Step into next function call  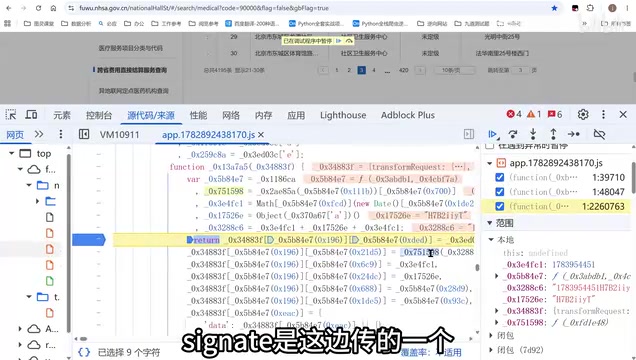point(533,134)
